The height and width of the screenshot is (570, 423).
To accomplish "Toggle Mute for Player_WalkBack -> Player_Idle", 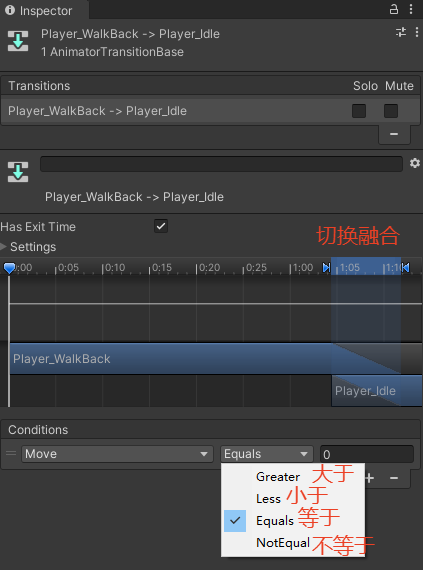I will [x=391, y=111].
